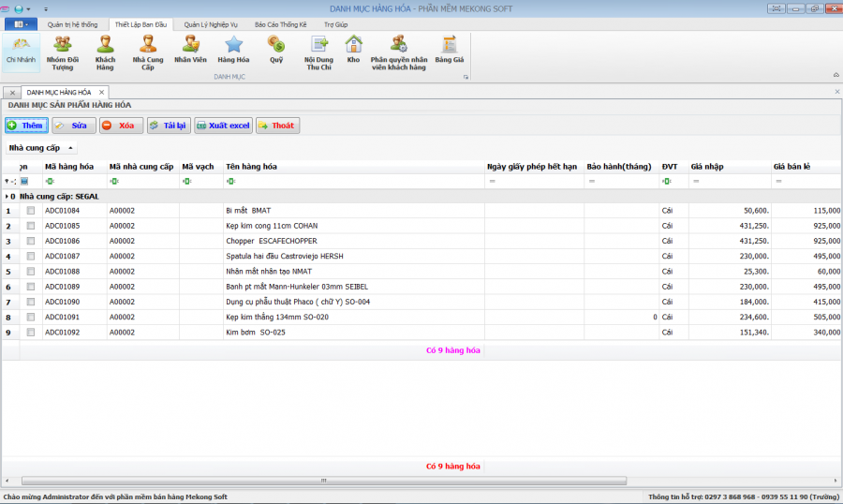This screenshot has height=504, width=843.
Task: Click the Thêm button
Action: click(x=27, y=126)
